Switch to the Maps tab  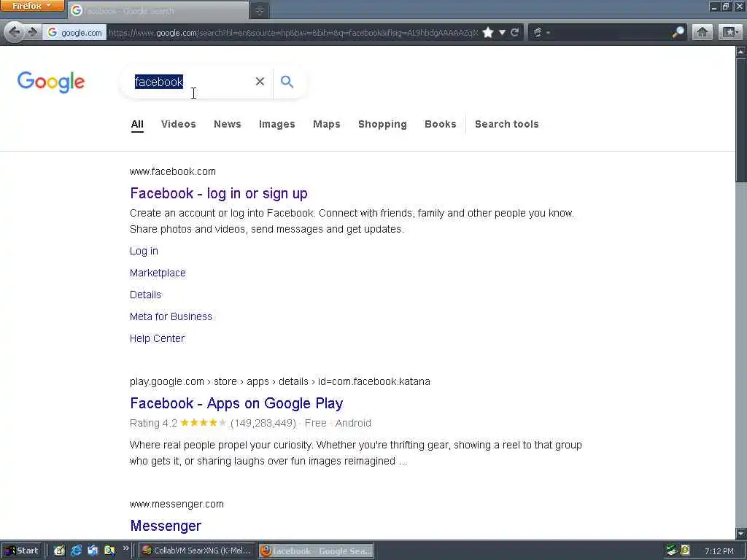tap(327, 124)
